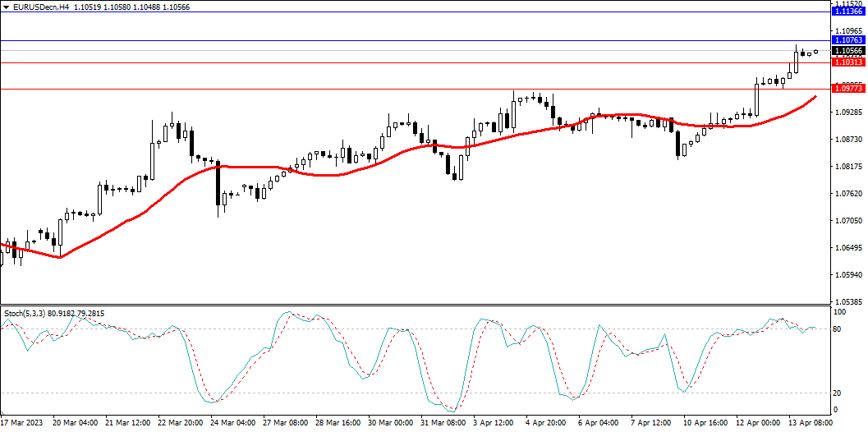Click the 20 Mar 04:00 time label
Screen dimensions: 868x432
(x=76, y=423)
